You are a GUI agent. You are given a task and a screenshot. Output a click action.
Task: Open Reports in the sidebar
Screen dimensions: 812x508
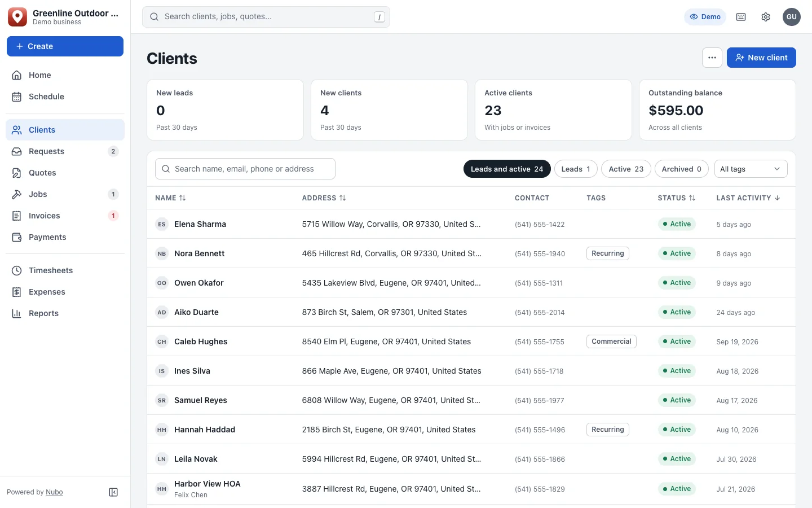click(x=65, y=313)
